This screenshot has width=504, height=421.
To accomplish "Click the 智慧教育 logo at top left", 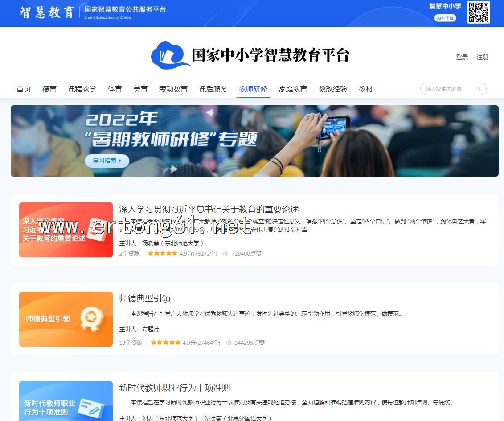I will (47, 12).
